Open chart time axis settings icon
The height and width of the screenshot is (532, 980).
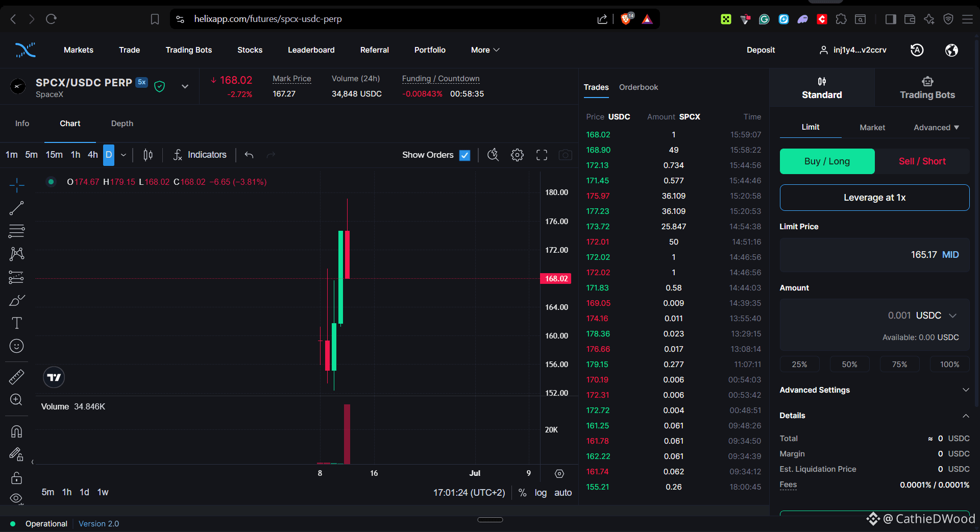(559, 474)
